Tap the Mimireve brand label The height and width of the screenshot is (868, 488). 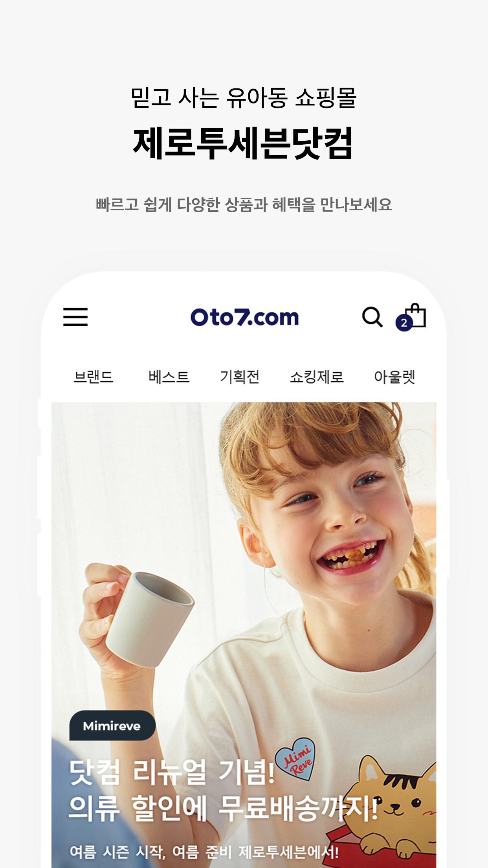[112, 725]
